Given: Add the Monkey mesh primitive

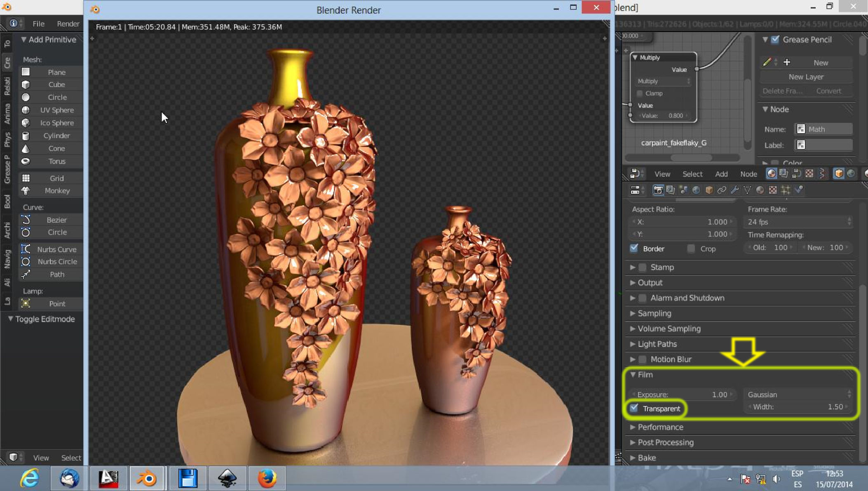Looking at the screenshot, I should tap(56, 191).
